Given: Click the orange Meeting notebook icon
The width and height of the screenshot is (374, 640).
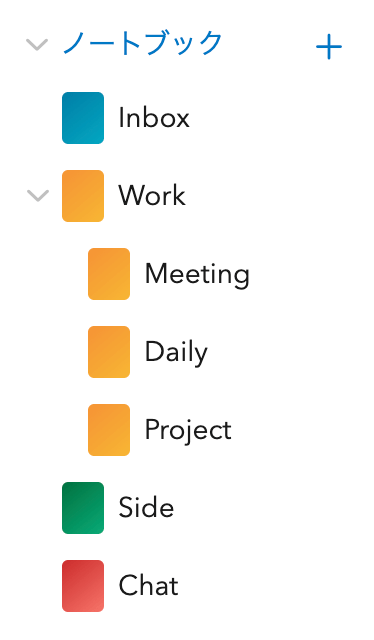Looking at the screenshot, I should pyautogui.click(x=109, y=274).
